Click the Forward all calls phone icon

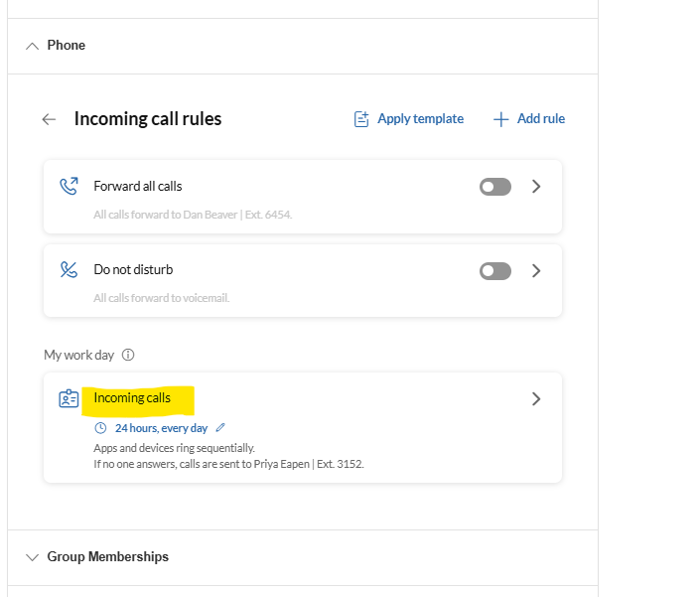69,186
